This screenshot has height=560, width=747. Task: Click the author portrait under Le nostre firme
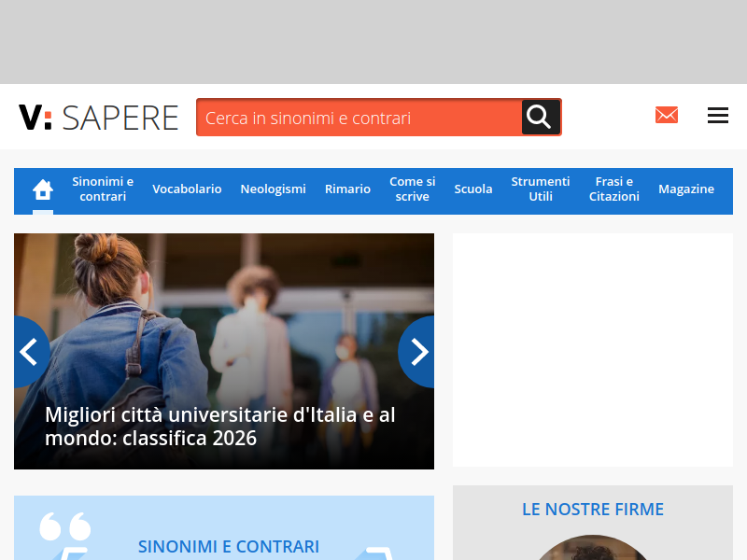click(x=593, y=548)
